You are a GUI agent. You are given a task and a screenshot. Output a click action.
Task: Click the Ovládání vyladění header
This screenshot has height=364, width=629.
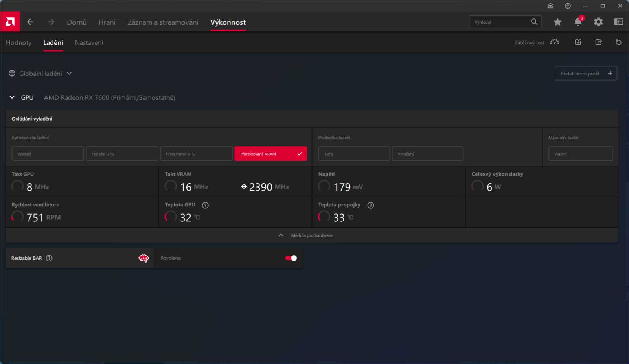point(32,119)
